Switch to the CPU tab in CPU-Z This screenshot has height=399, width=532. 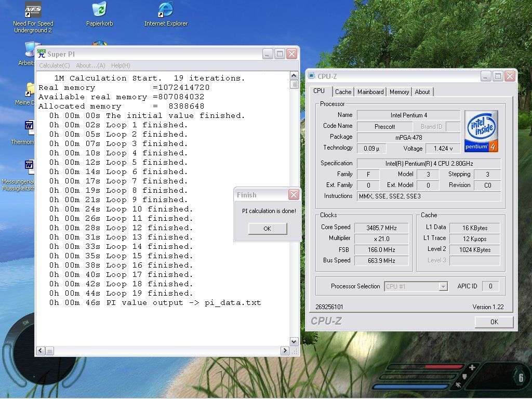[319, 91]
